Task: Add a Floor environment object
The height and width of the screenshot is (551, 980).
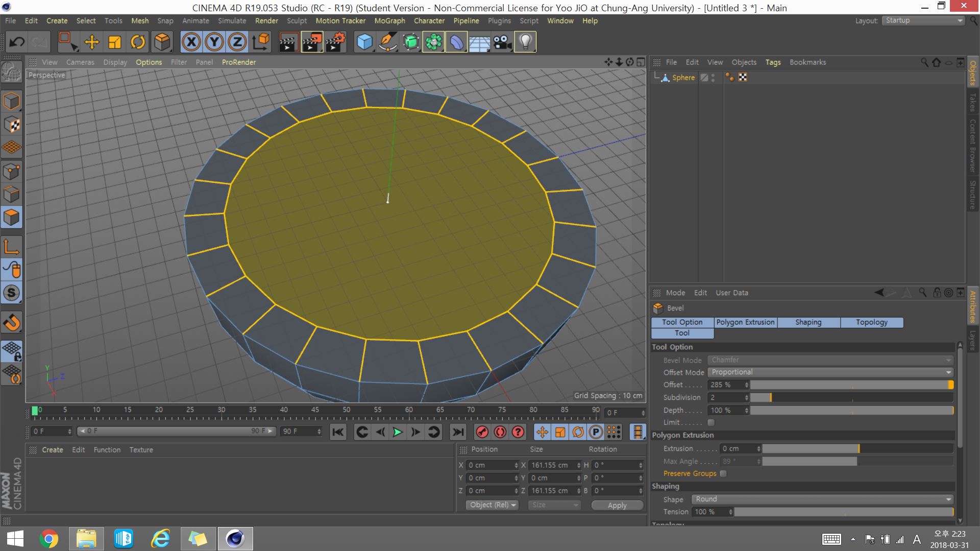Action: pyautogui.click(x=480, y=42)
